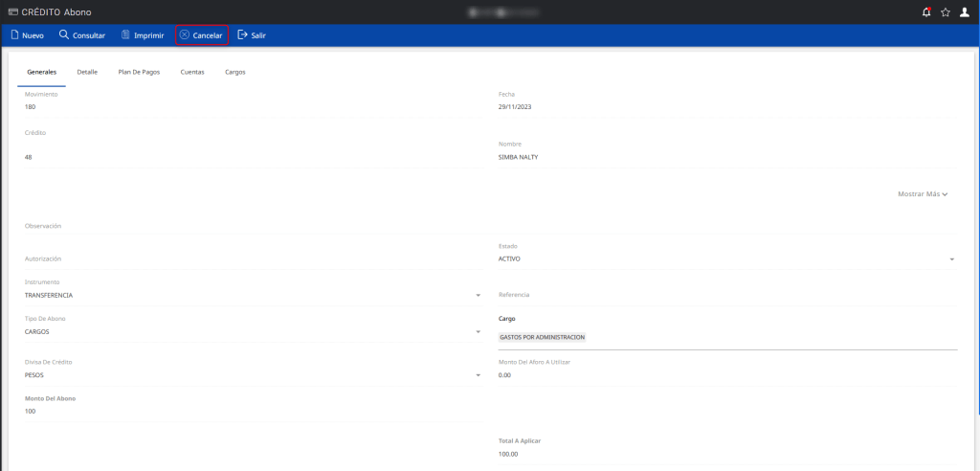980x471 pixels.
Task: Open the user profile icon
Action: tap(965, 11)
